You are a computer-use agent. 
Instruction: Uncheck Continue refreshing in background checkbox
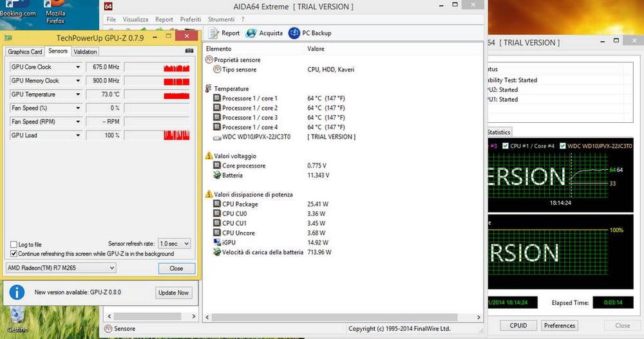[14, 253]
